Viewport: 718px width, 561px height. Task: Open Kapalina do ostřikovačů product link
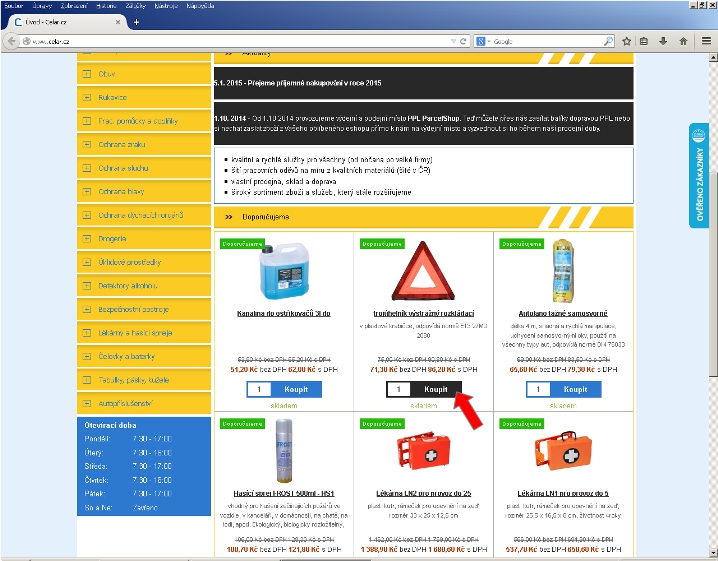pyautogui.click(x=284, y=314)
